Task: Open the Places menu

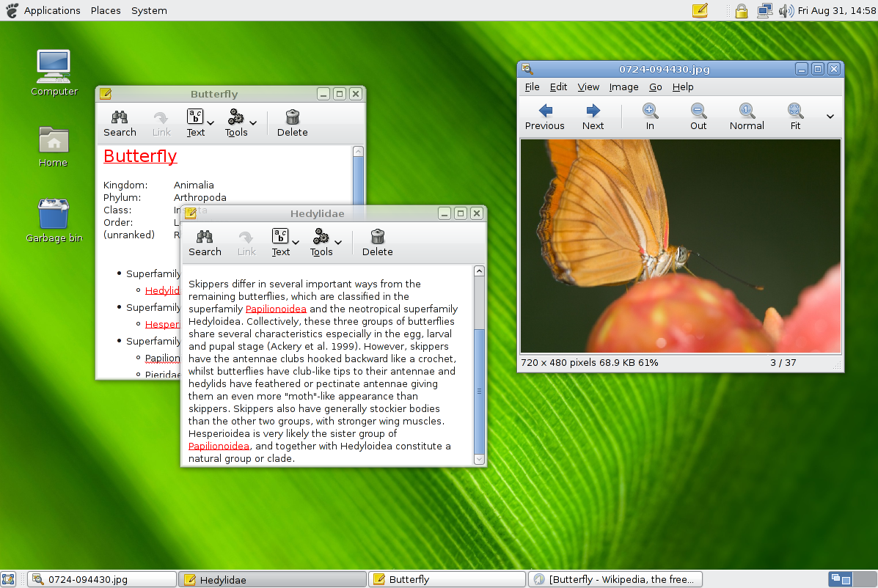Action: point(106,10)
